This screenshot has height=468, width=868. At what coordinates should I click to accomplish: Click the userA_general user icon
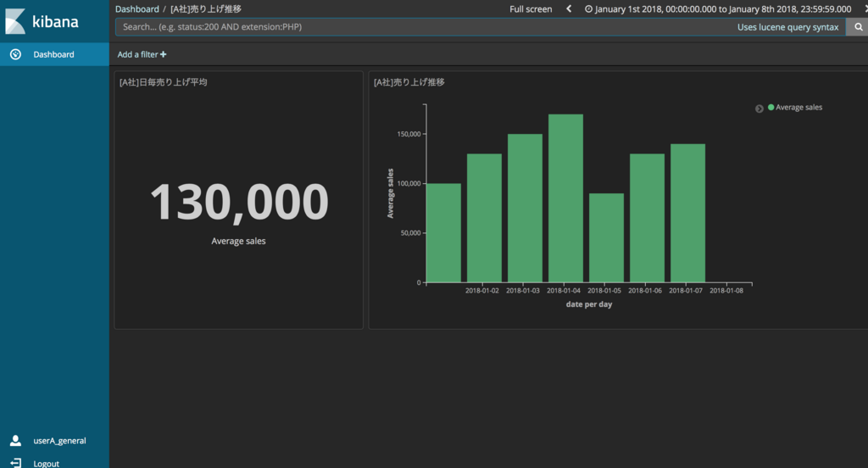(x=15, y=440)
